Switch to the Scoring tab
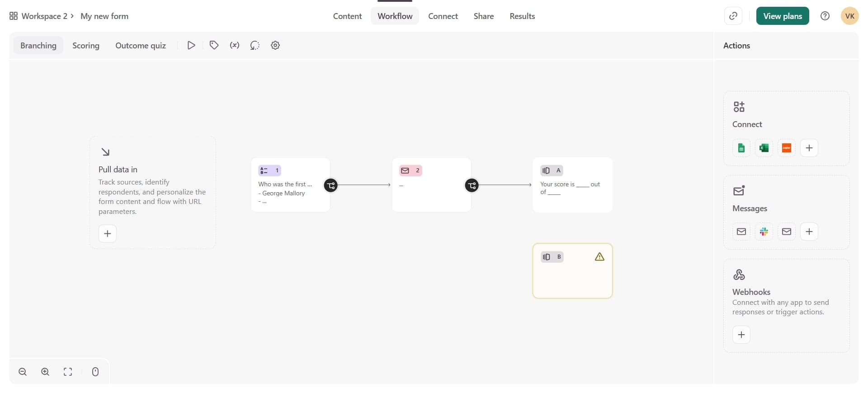This screenshot has width=868, height=393. pyautogui.click(x=86, y=46)
